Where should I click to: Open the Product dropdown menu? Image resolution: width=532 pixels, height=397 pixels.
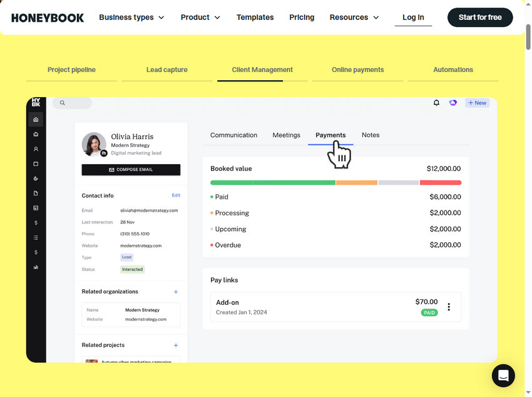coord(200,18)
